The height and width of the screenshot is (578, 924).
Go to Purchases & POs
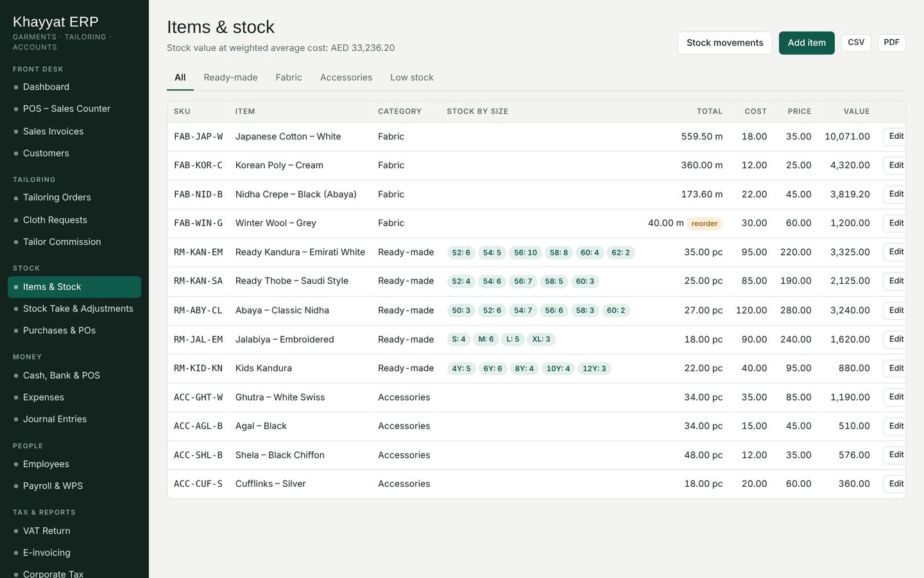coord(74,330)
